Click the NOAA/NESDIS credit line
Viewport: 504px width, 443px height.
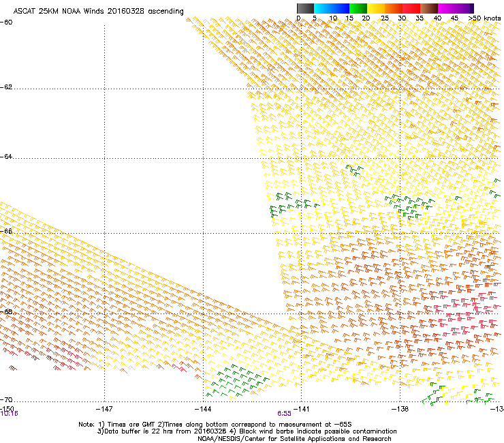click(x=294, y=439)
